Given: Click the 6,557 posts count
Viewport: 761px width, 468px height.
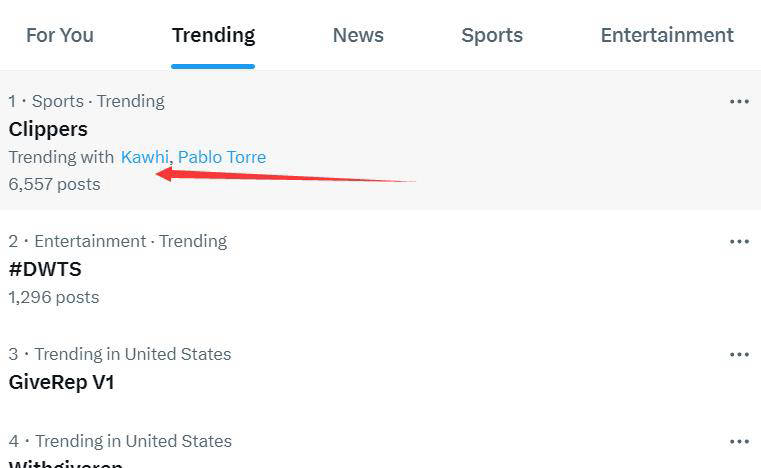Looking at the screenshot, I should click(54, 184).
